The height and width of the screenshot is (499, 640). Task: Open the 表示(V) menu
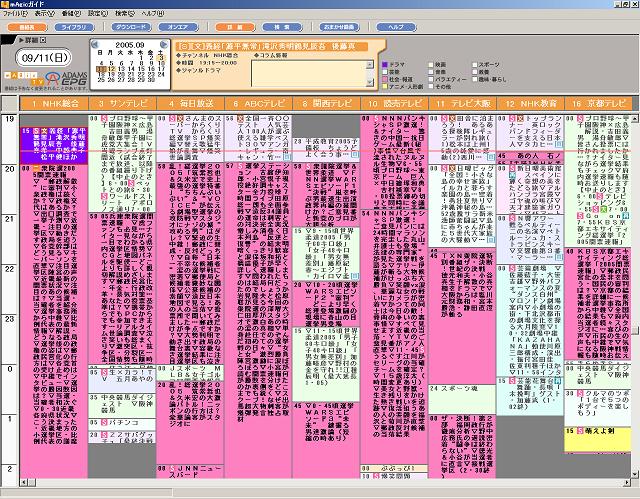44,13
